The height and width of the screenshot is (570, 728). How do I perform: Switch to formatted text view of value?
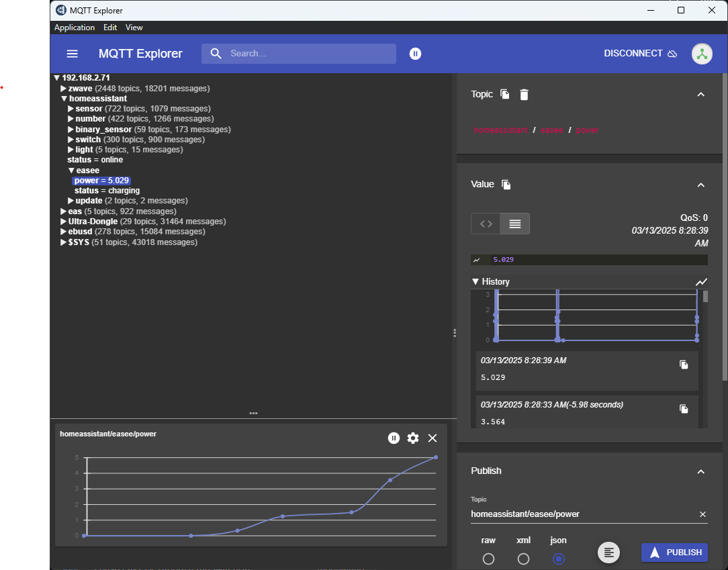[x=515, y=224]
